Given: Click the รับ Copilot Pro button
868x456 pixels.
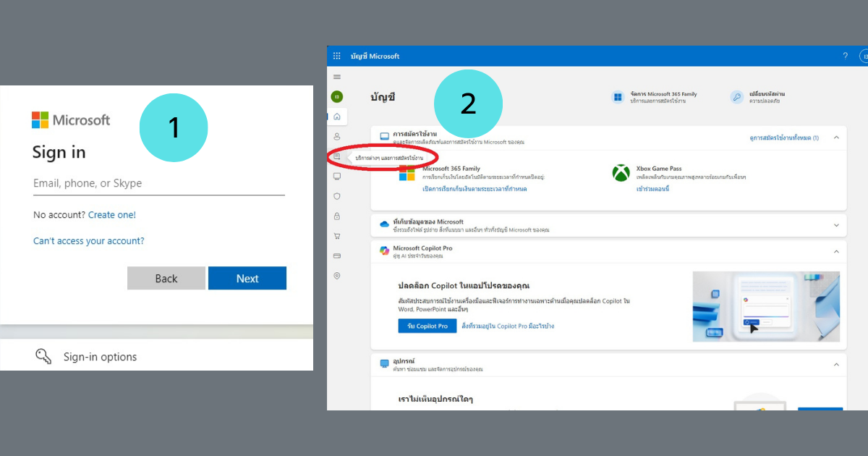Looking at the screenshot, I should (x=427, y=326).
